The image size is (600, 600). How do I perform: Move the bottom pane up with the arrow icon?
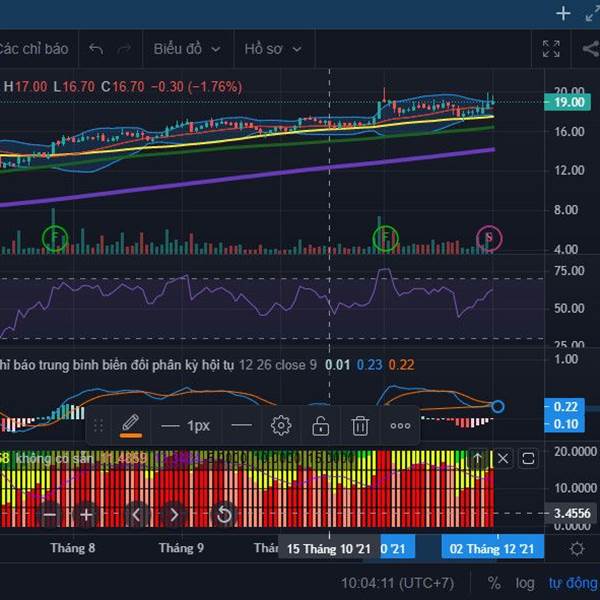(478, 458)
